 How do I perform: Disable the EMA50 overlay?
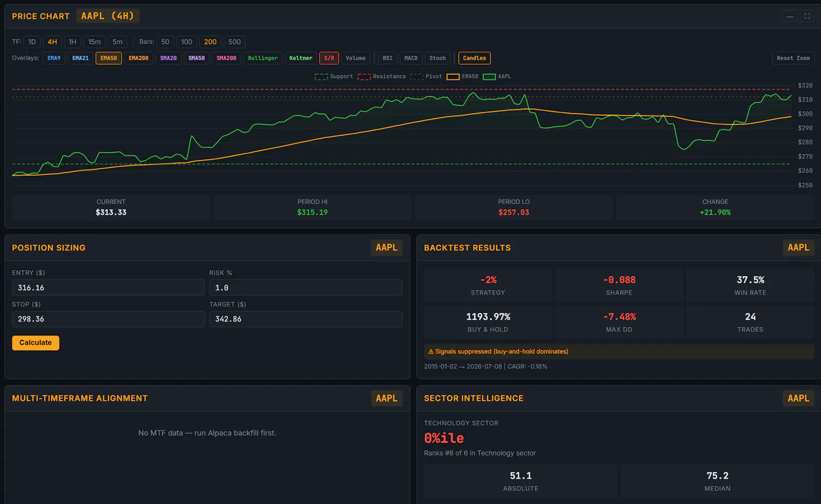(x=109, y=58)
